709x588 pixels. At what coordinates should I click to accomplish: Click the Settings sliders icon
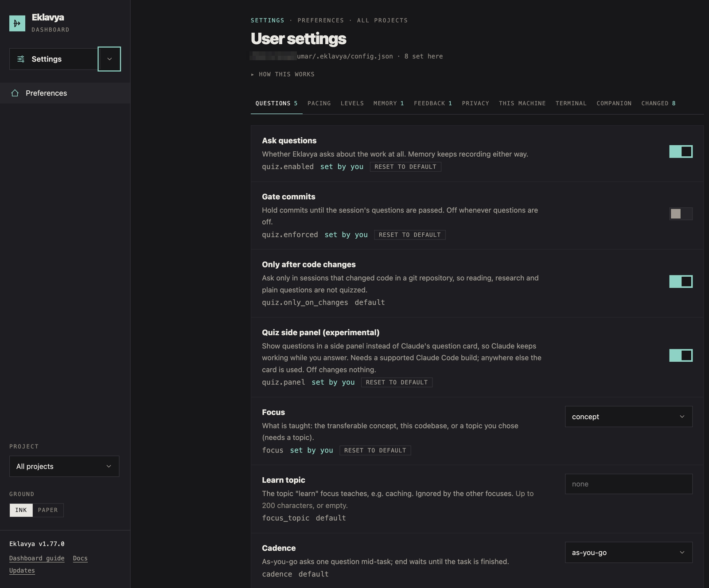pyautogui.click(x=21, y=59)
